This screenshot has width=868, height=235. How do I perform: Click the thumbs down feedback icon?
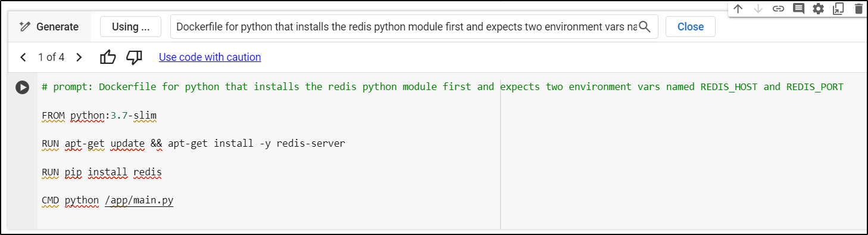click(x=135, y=57)
